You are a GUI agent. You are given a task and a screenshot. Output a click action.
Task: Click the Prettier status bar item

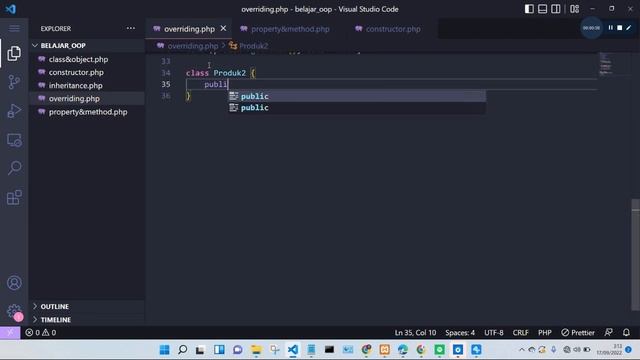point(578,333)
